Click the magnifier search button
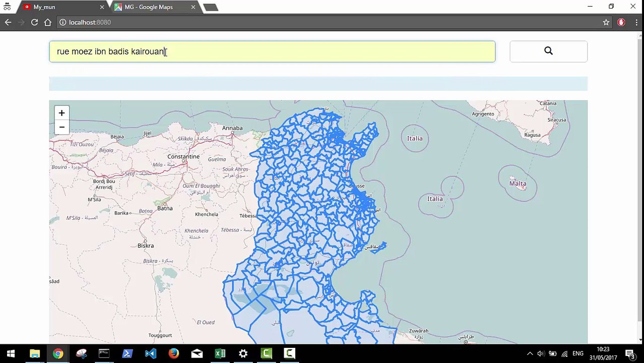Viewport: 644px width, 363px height. point(548,51)
